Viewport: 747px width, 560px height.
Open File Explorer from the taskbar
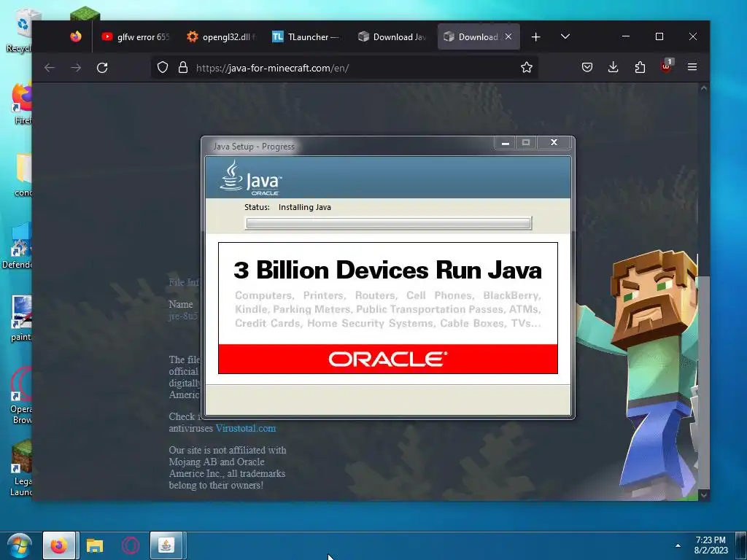point(94,545)
